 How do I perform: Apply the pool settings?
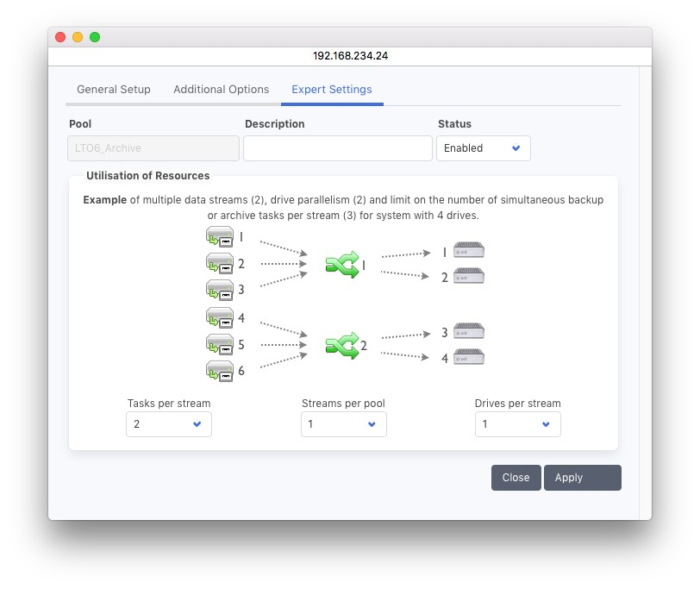tap(582, 478)
